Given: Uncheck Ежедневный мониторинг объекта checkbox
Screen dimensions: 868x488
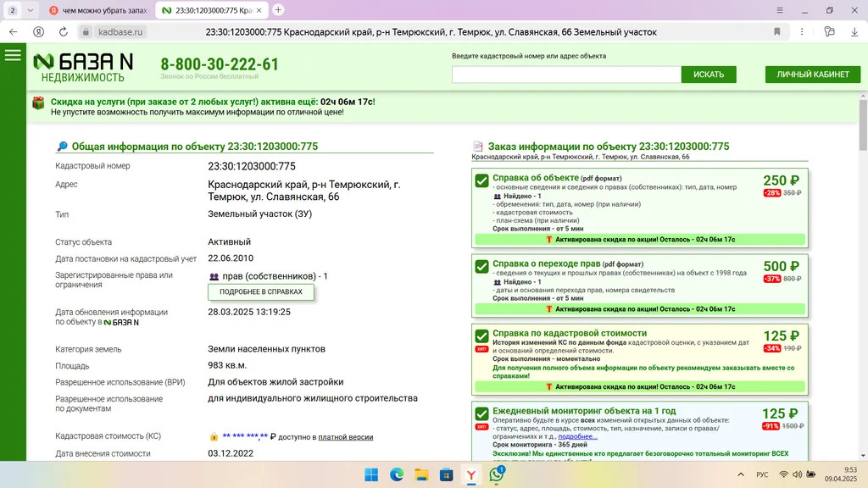Looking at the screenshot, I should pyautogui.click(x=481, y=413).
